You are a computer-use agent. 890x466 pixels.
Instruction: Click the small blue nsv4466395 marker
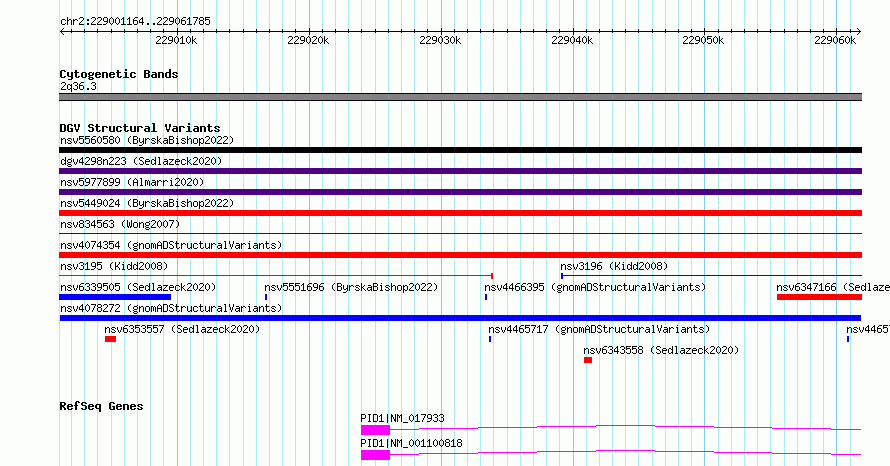pyautogui.click(x=486, y=297)
